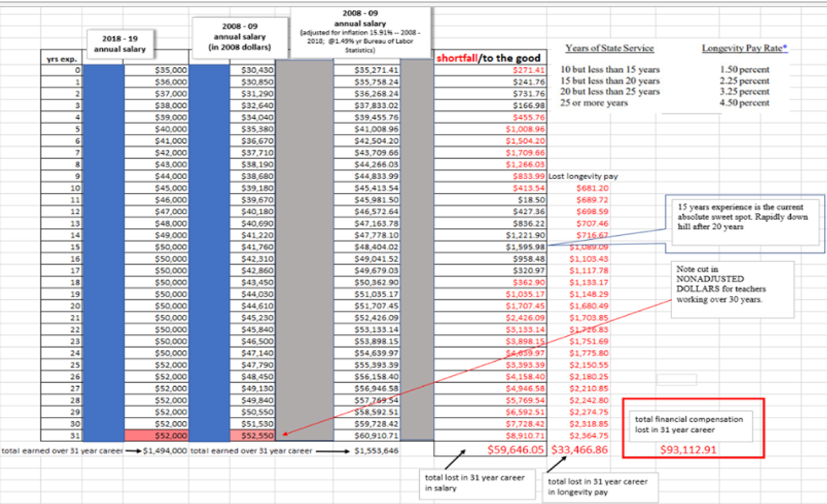Select the "4.50 percent" longevity rate cell
Viewport: 827px width, 504px height.
pos(745,103)
